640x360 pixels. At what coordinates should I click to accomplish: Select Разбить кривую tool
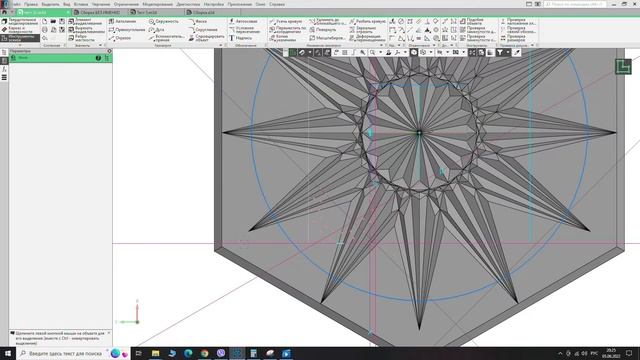click(368, 21)
